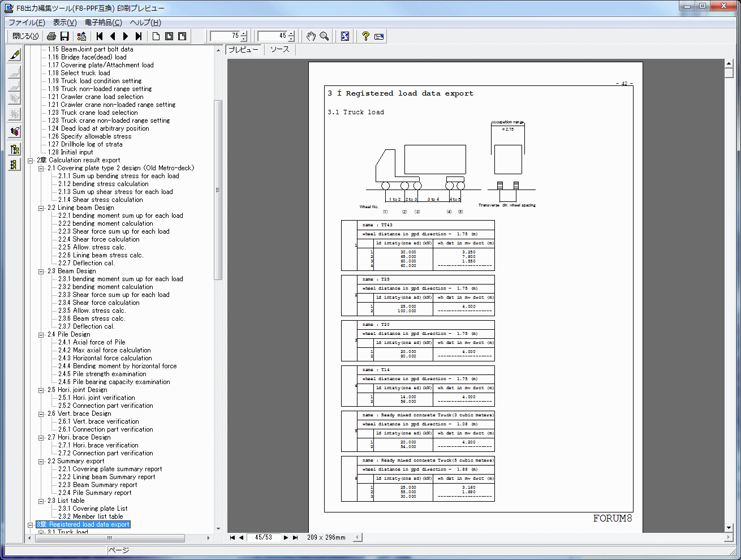Increase the zoom value 75 with up stepper

click(244, 33)
